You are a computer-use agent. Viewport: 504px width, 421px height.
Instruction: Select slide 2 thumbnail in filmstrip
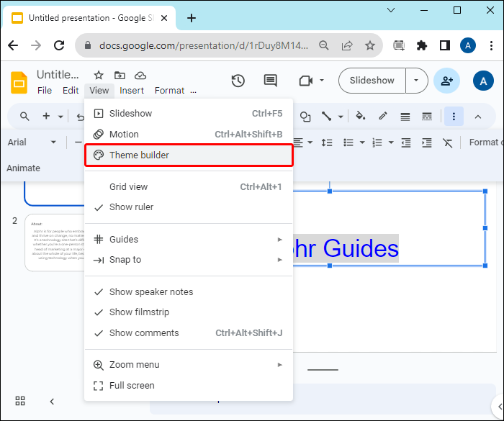tap(55, 243)
